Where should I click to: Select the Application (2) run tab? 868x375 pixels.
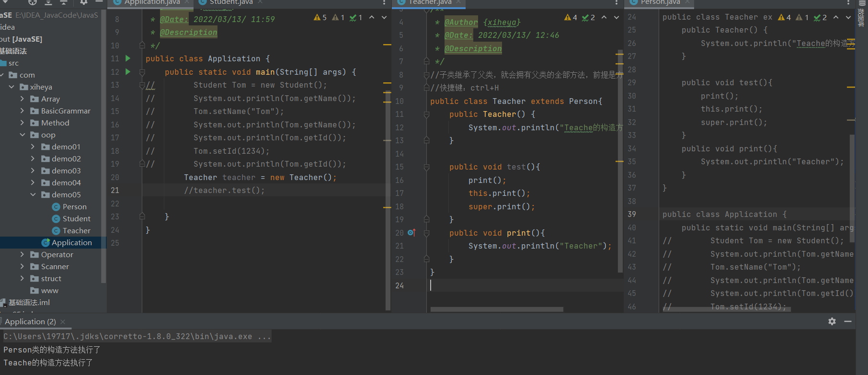click(30, 322)
